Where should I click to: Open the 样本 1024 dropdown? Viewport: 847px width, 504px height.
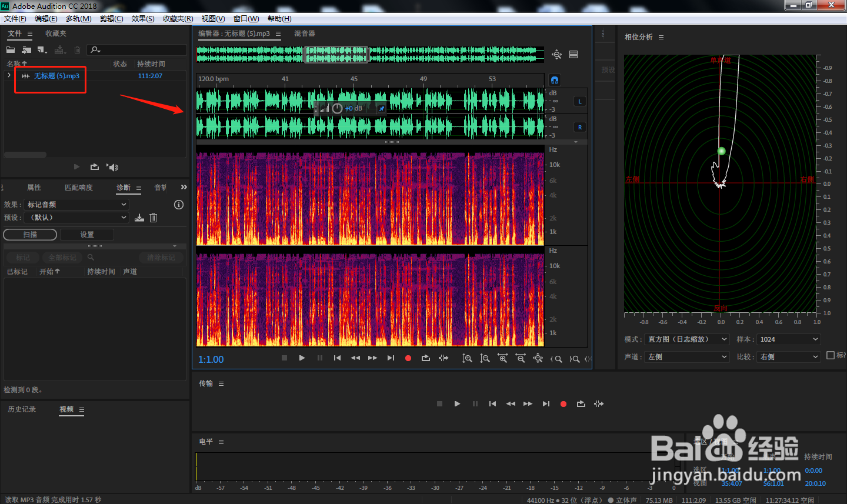click(788, 339)
